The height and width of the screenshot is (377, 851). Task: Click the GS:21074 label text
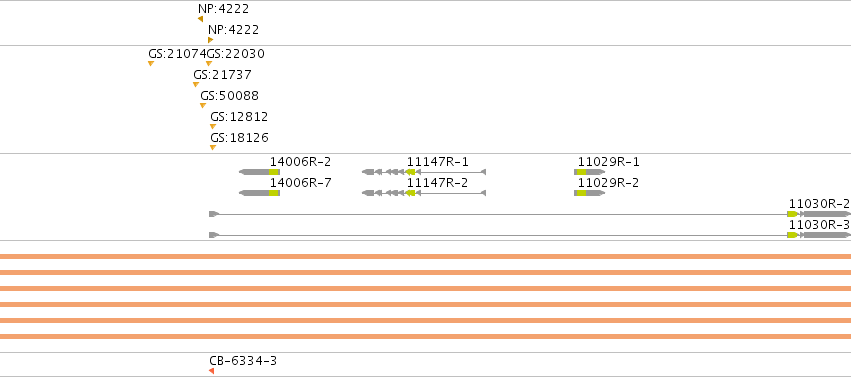pos(177,54)
